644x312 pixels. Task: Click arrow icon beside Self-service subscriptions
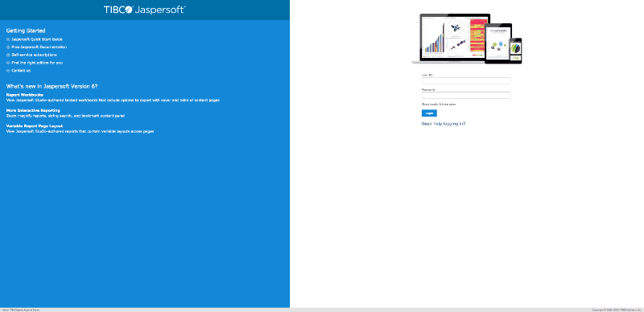coord(8,55)
